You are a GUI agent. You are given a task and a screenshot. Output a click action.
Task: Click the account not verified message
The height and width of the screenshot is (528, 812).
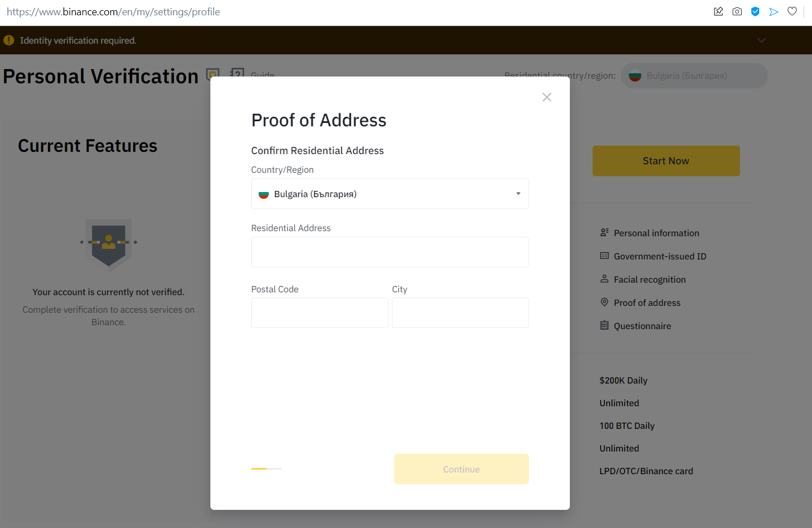point(108,292)
